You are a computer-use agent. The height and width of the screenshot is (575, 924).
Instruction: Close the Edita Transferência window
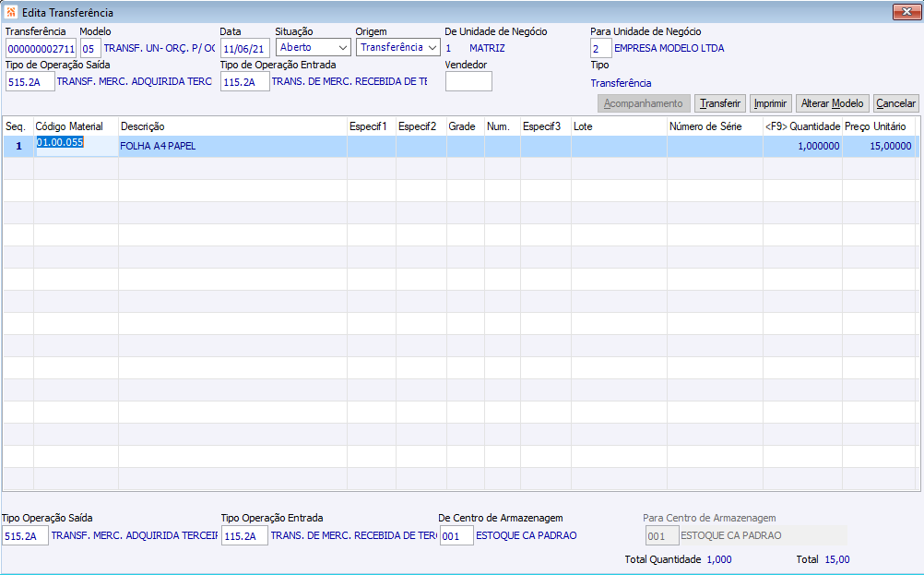pyautogui.click(x=906, y=12)
